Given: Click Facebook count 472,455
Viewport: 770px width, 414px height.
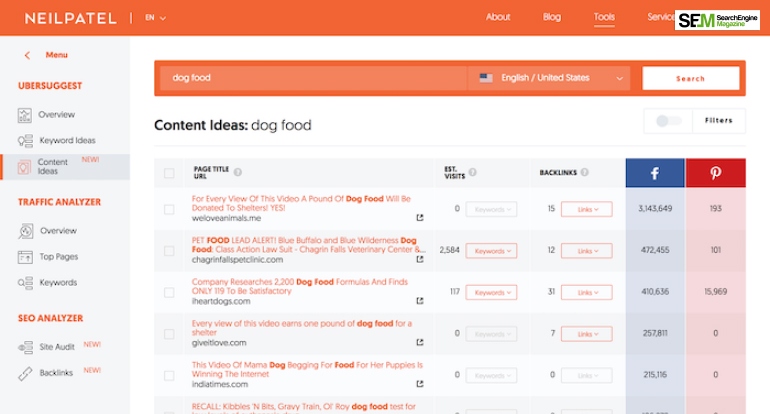Looking at the screenshot, I should 655,250.
